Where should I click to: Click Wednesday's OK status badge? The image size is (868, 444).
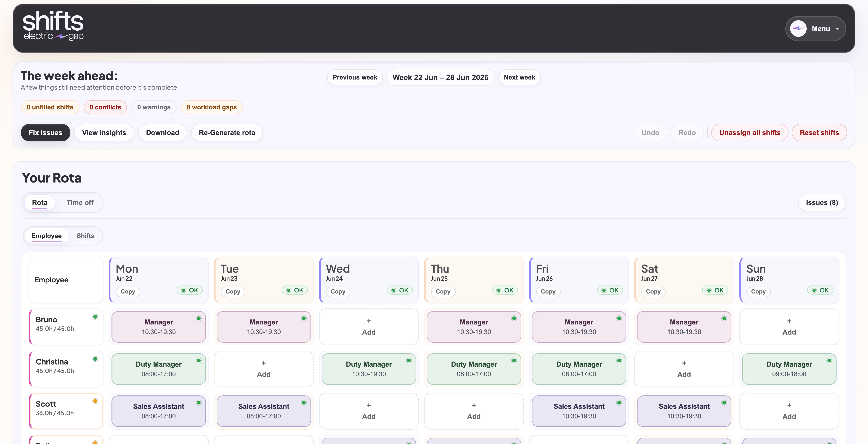400,290
